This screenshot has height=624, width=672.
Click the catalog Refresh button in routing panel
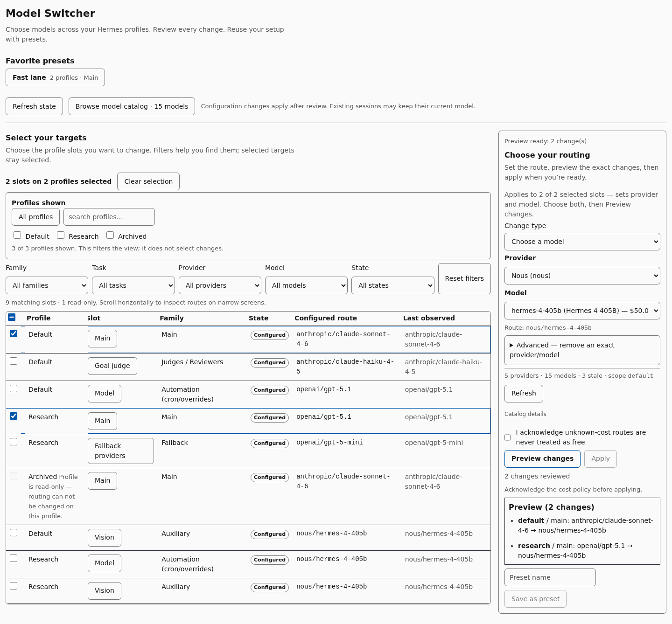[x=524, y=394]
